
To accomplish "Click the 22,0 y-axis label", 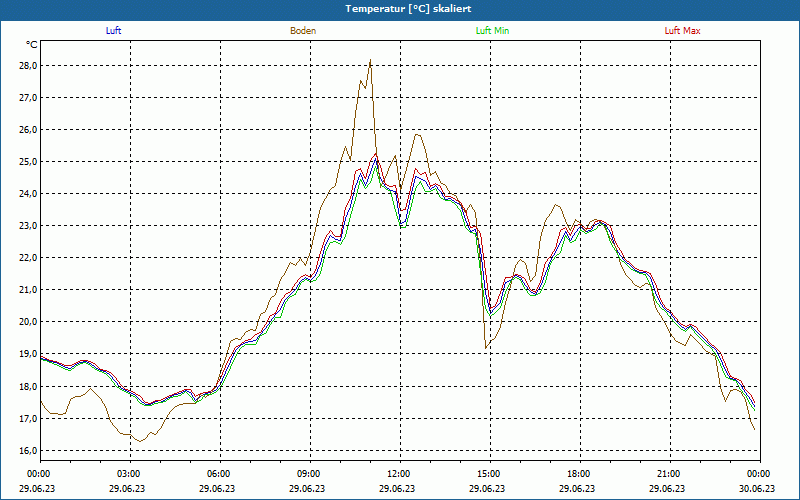I will 28,258.
